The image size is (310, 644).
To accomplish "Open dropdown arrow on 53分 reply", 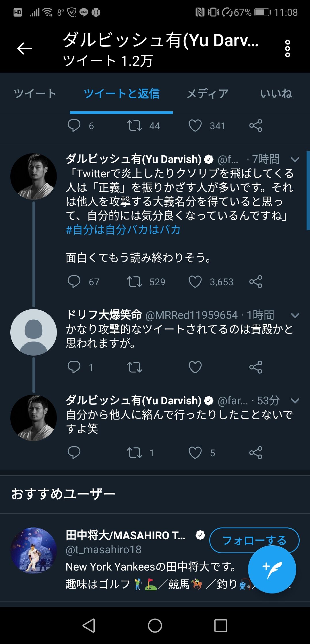I will (295, 401).
